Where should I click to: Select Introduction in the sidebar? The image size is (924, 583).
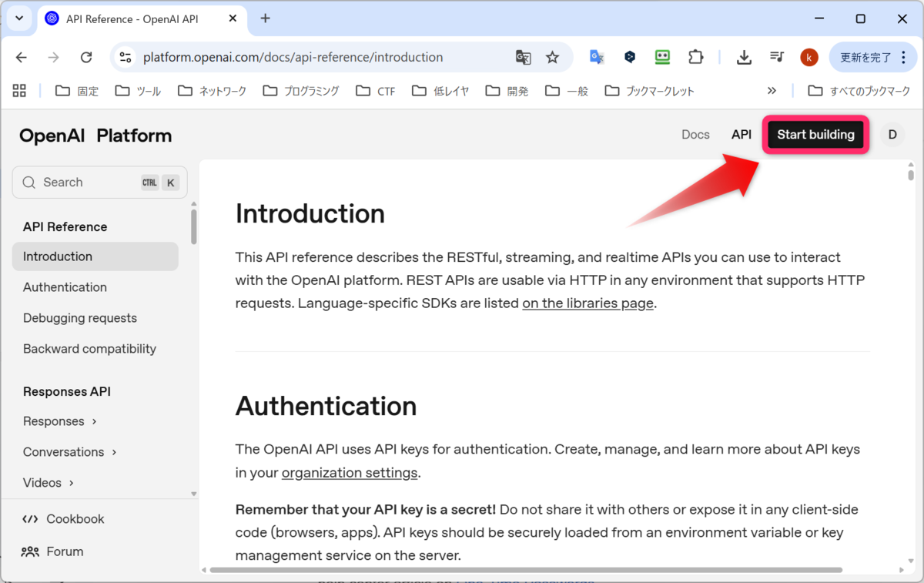pyautogui.click(x=95, y=256)
